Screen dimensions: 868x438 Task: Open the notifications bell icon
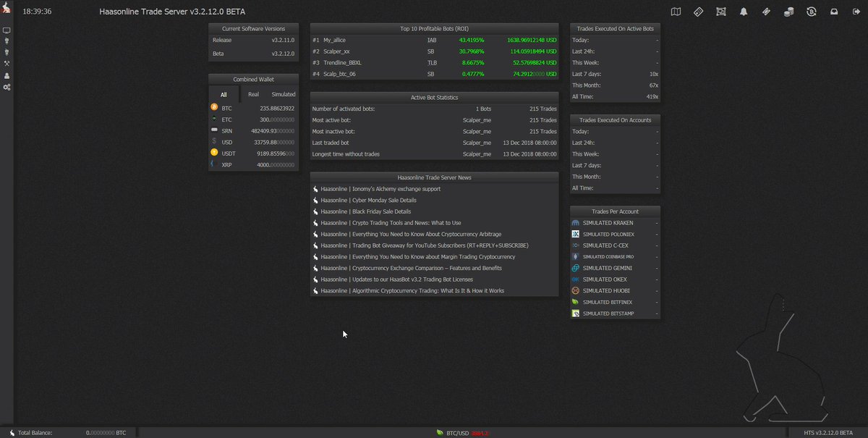point(744,12)
